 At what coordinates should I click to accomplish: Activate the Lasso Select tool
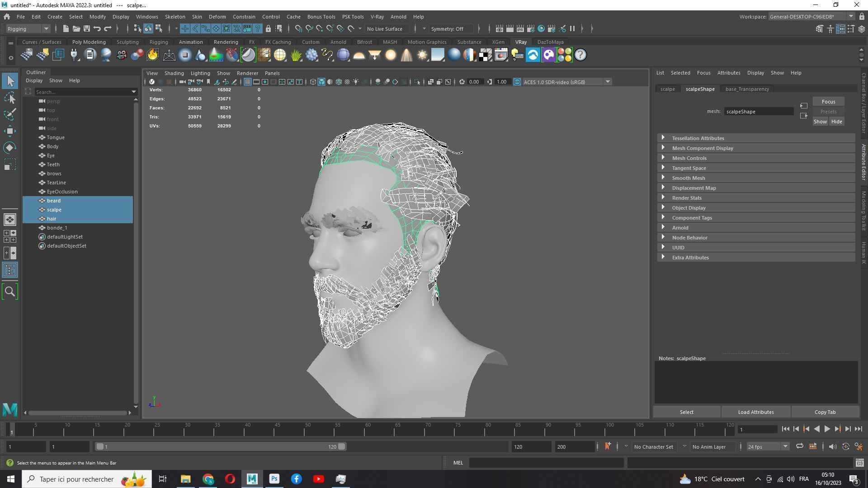coord(10,98)
